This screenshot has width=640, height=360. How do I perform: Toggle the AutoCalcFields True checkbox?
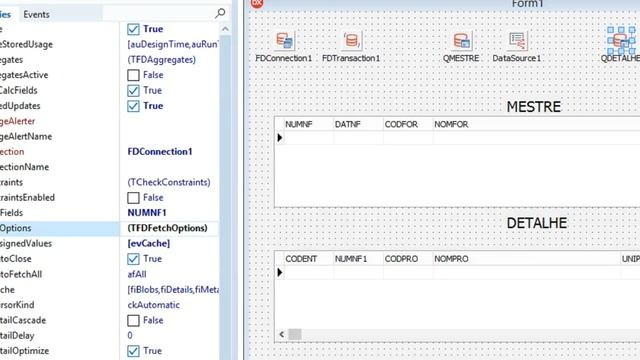(133, 90)
